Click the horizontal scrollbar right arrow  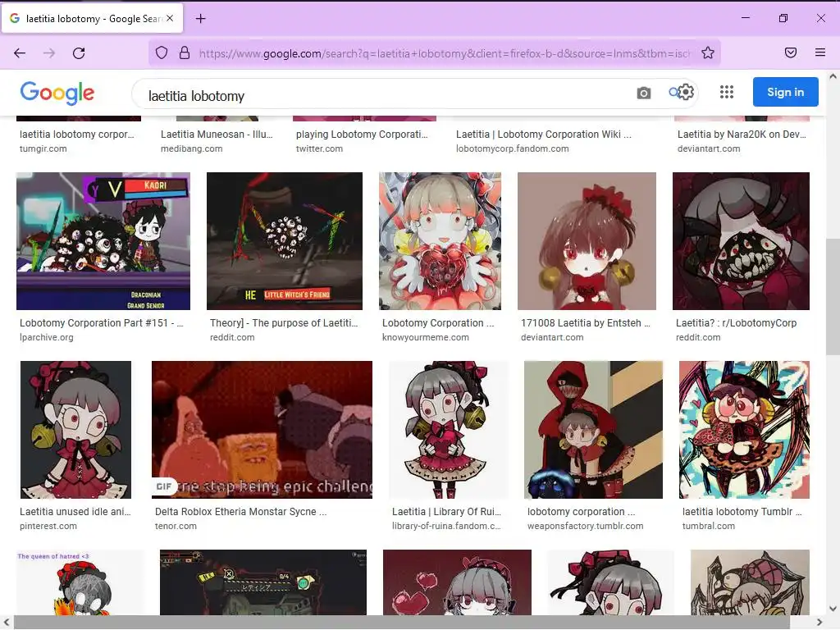point(819,622)
